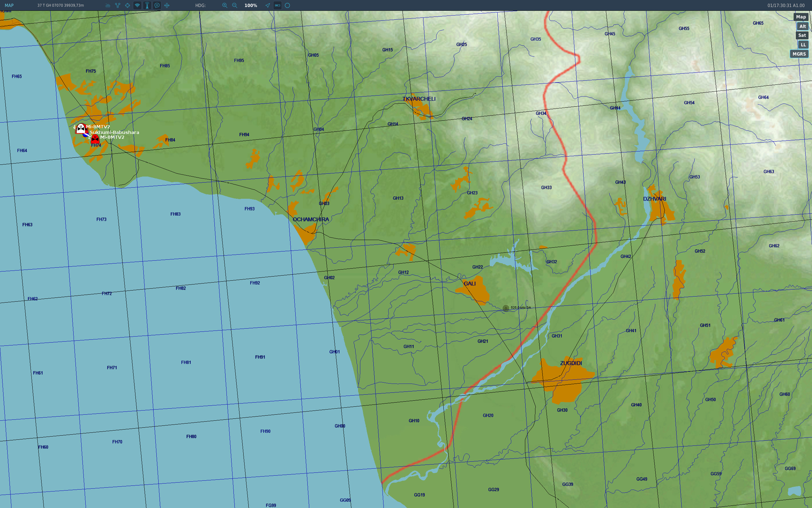Click the lower Mi-8MTV2 unit label
This screenshot has height=508, width=812.
click(112, 137)
